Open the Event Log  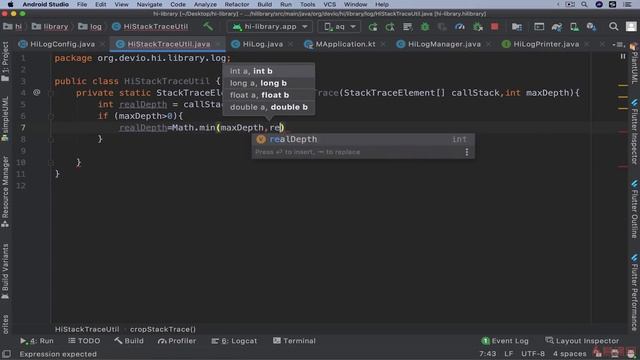click(505, 341)
